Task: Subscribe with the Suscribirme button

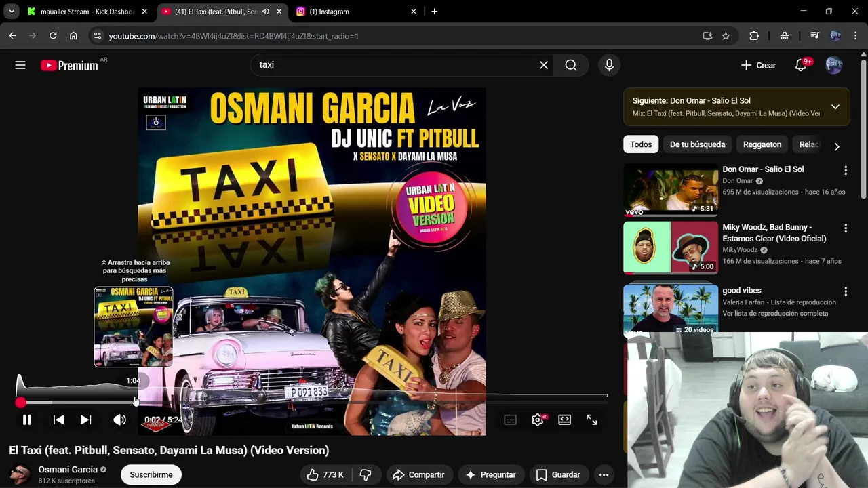Action: [x=151, y=475]
